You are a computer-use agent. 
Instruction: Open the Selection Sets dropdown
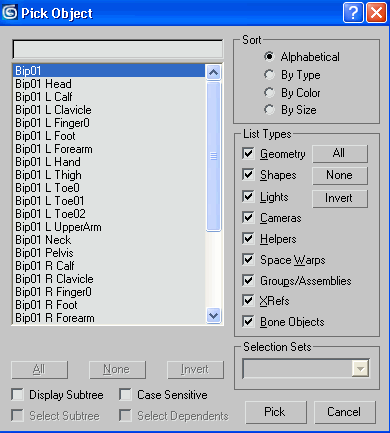360,369
